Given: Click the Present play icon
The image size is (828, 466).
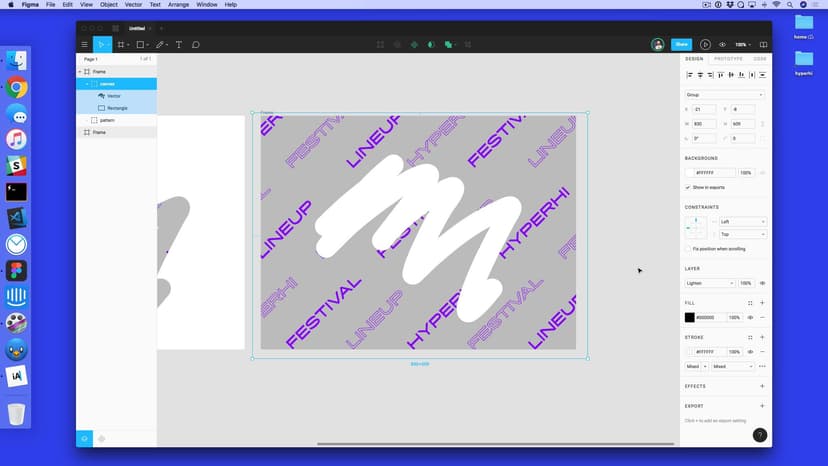Looking at the screenshot, I should click(x=705, y=45).
